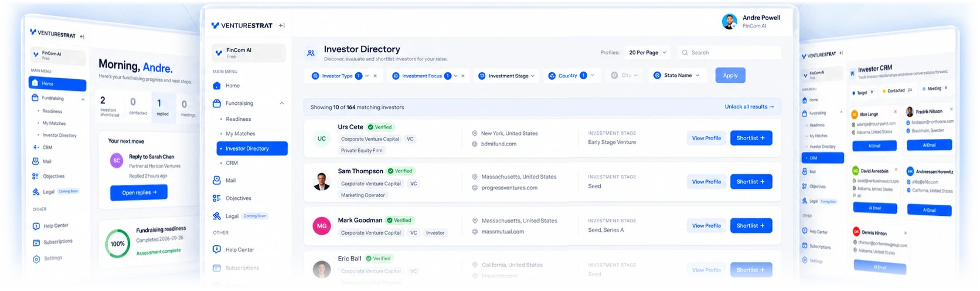Collapse center sidebar with the arrow icon
Image resolution: width=980 pixels, height=291 pixels.
coord(282,25)
